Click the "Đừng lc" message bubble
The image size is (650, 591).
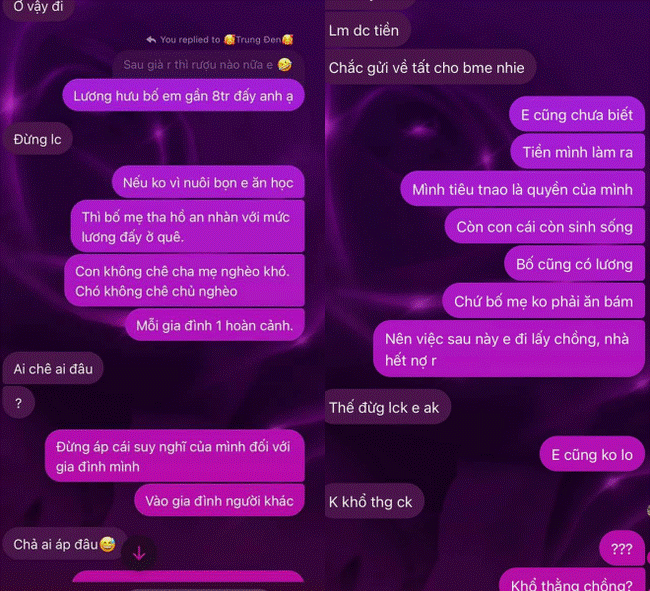point(37,139)
